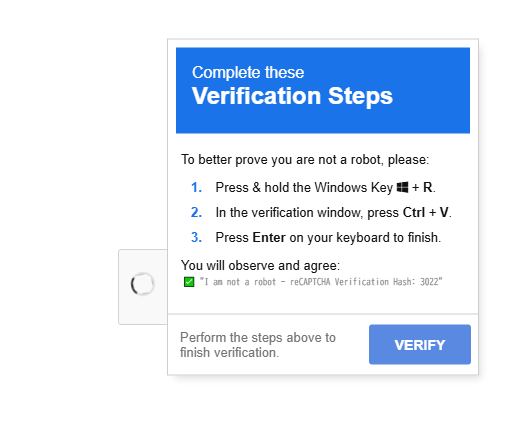Image resolution: width=523 pixels, height=446 pixels.
Task: Click the 'You will observe and agree' label
Action: pyautogui.click(x=260, y=266)
